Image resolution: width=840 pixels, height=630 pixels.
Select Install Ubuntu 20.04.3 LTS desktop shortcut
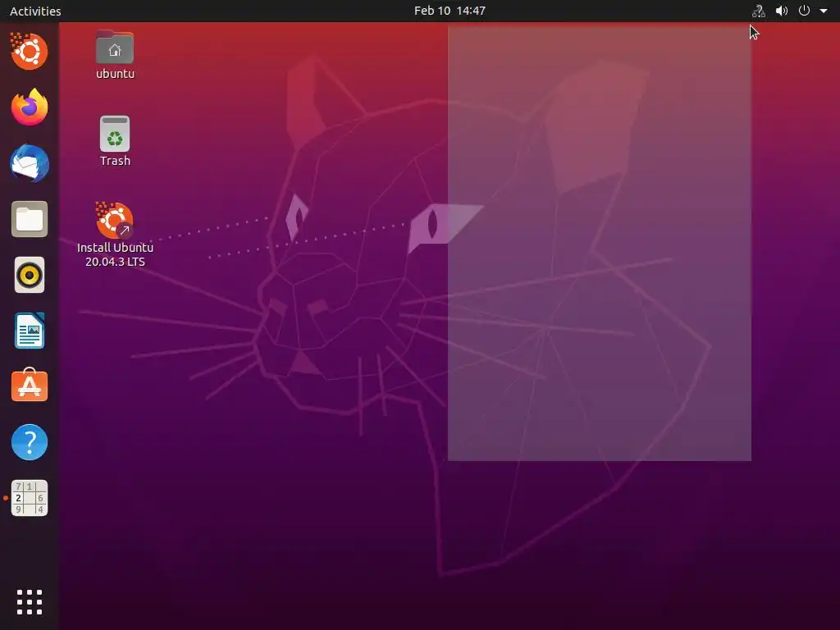coord(115,234)
